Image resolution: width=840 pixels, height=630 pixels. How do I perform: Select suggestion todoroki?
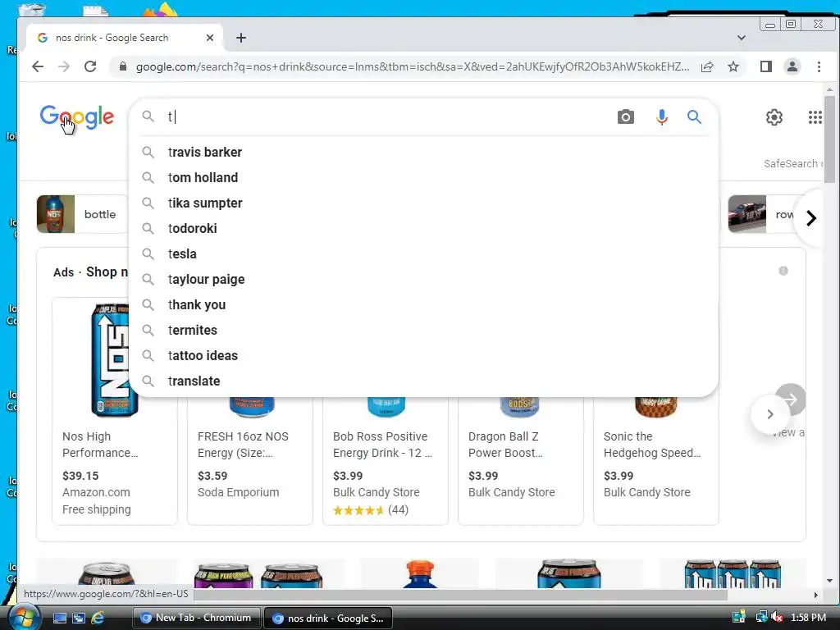(x=423, y=228)
